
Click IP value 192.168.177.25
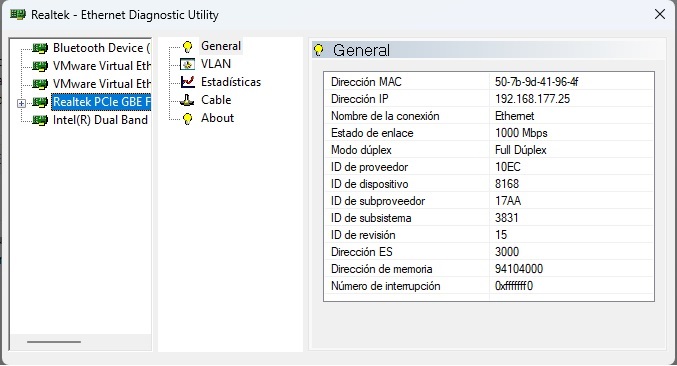coord(532,99)
